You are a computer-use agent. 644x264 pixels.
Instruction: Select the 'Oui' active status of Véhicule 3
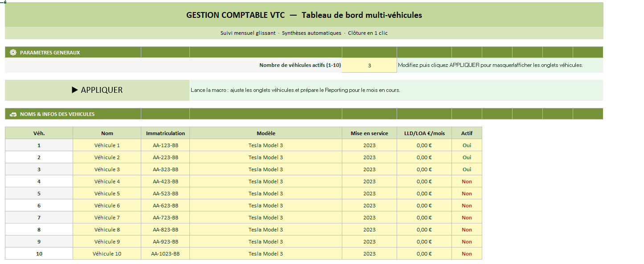tap(467, 169)
